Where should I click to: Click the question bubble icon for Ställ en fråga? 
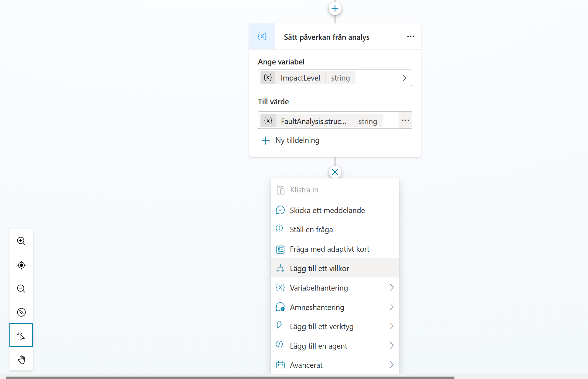point(279,229)
